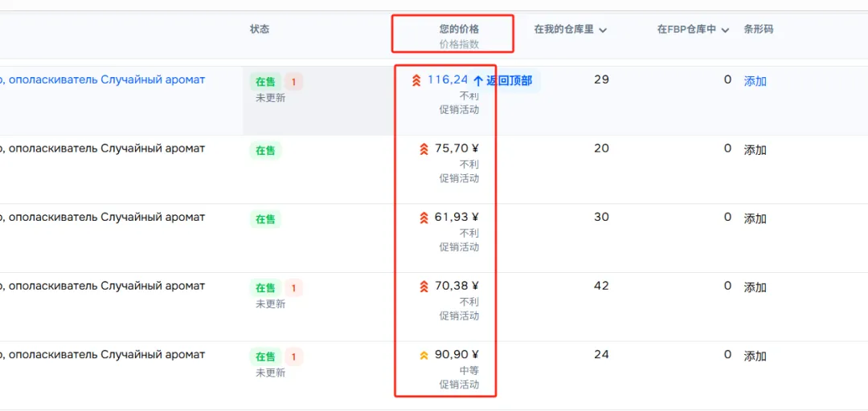Click 添加 in the row with stock 42
This screenshot has height=411, width=868.
(x=755, y=287)
